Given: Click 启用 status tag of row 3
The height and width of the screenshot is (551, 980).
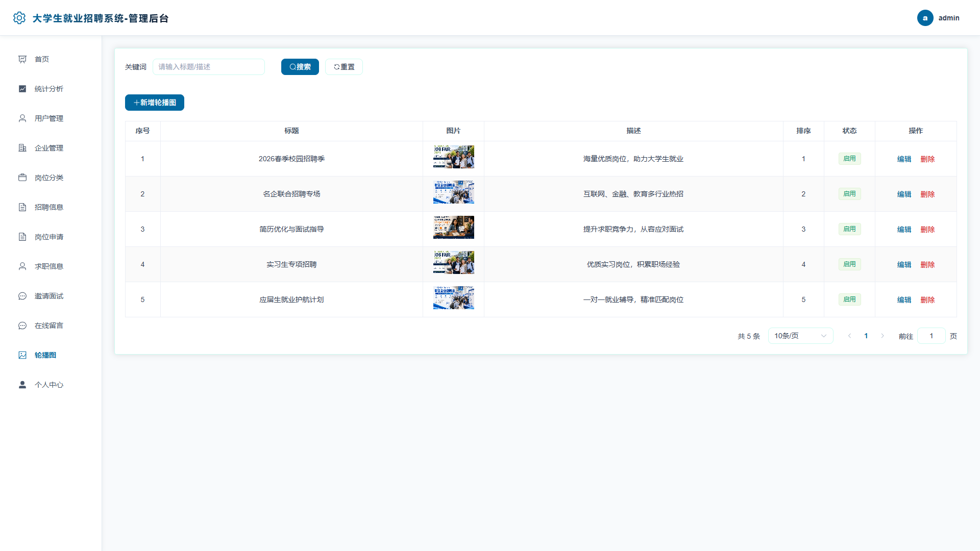Looking at the screenshot, I should click(x=849, y=229).
